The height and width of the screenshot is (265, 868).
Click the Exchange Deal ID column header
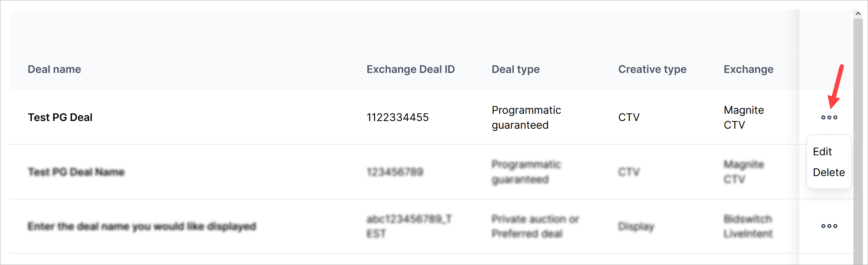410,69
